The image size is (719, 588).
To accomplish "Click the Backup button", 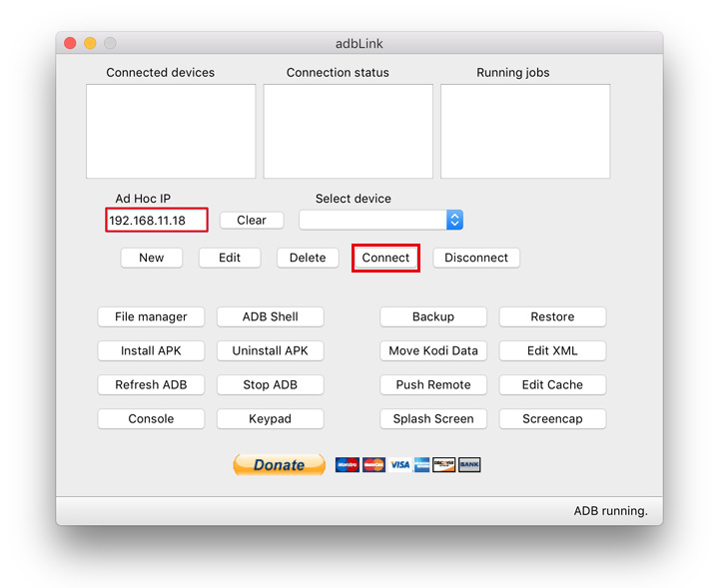I will tap(433, 316).
